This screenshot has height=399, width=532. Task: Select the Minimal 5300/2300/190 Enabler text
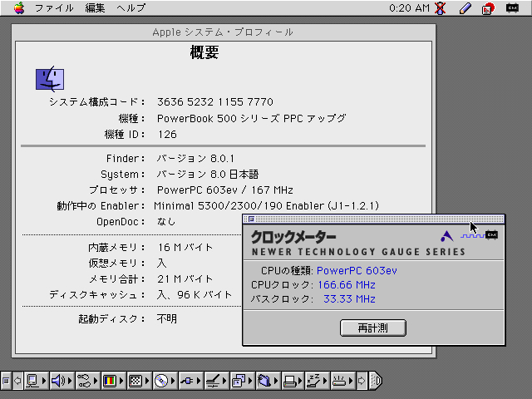tap(266, 206)
